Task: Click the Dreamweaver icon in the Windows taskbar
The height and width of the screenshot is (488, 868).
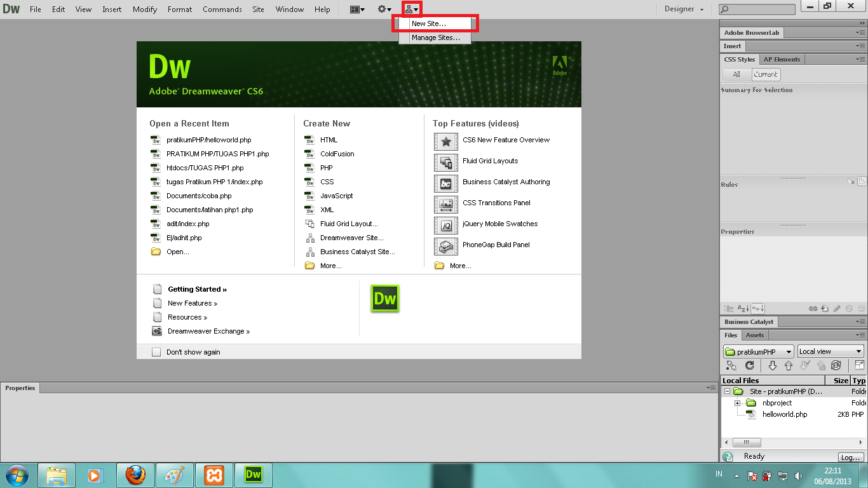Action: 254,475
